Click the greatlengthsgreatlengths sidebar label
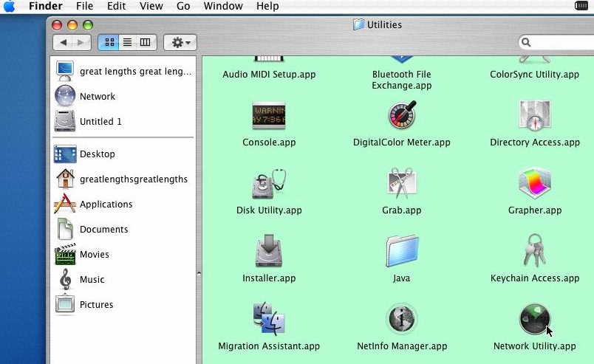This screenshot has height=364, width=594. coord(133,179)
